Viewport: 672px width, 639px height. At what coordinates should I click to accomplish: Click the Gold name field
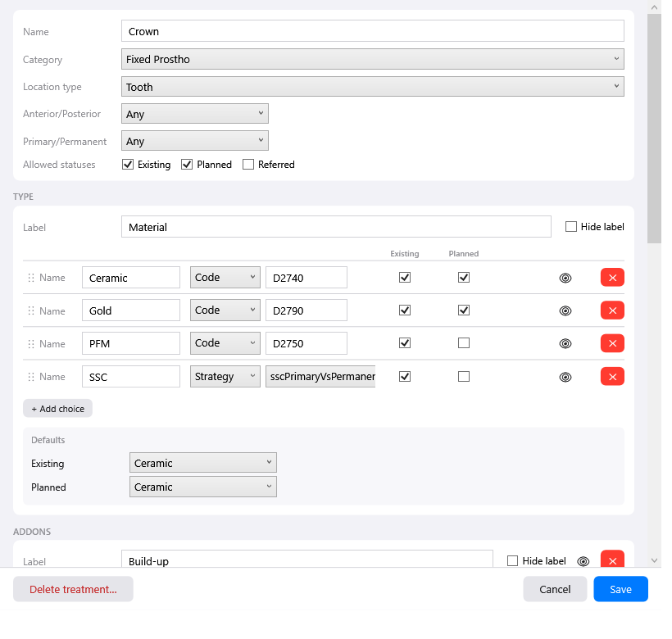[x=131, y=310]
